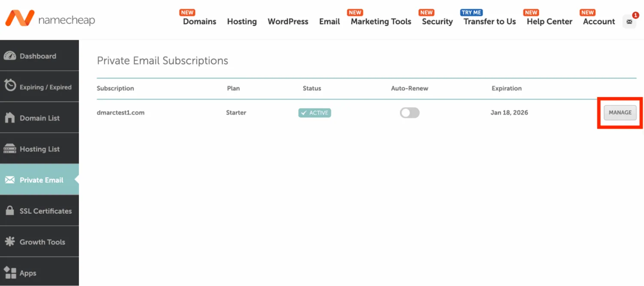Click the SSL Certificates padlock icon

tap(10, 211)
